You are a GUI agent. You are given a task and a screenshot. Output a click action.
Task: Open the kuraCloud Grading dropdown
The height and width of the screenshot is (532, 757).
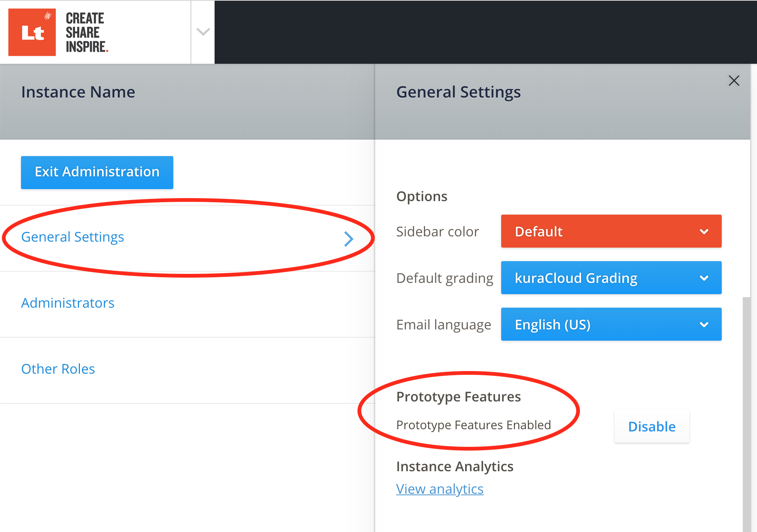pyautogui.click(x=600, y=278)
